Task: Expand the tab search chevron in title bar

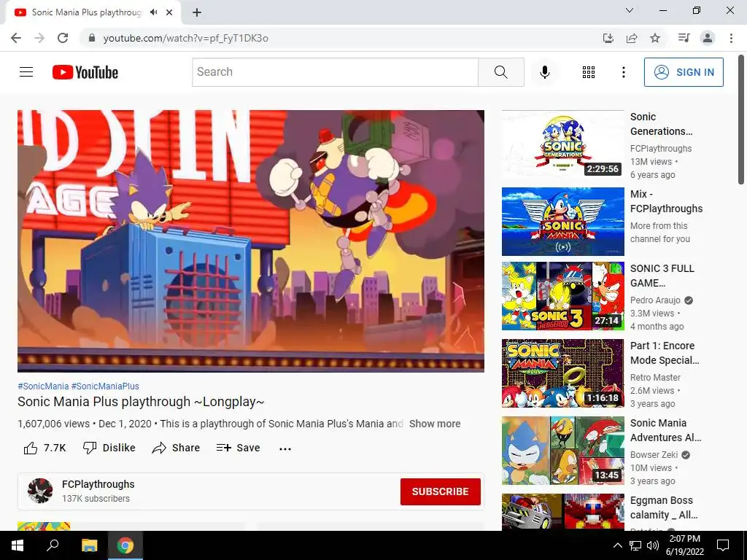Action: tap(630, 10)
